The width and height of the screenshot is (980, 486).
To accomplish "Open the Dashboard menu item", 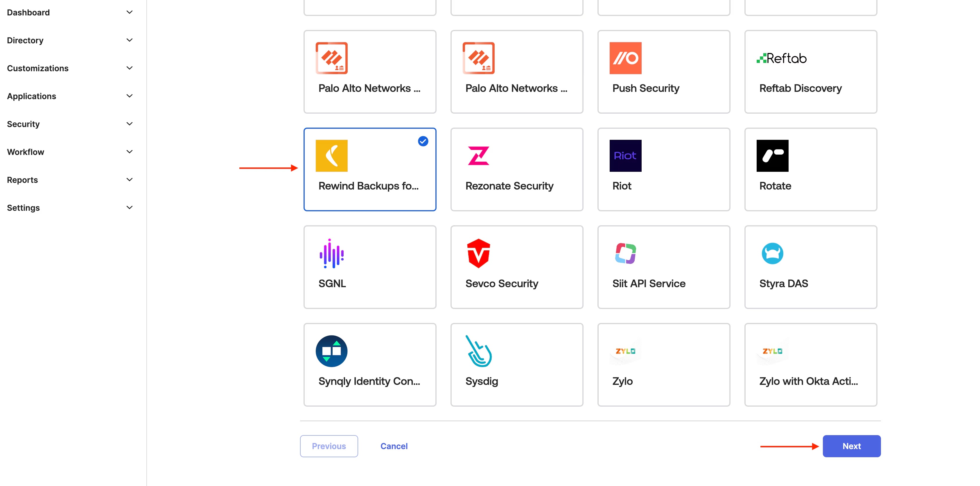I will coord(28,12).
